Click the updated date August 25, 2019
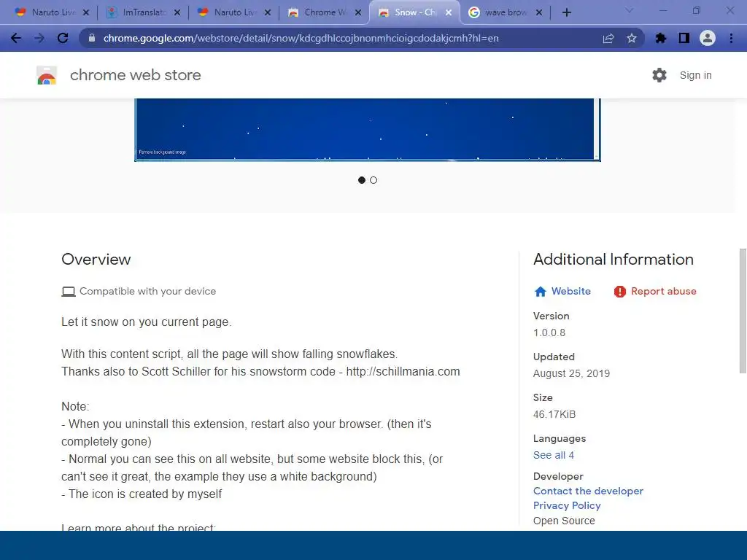Screen dimensions: 747x560 (x=571, y=373)
